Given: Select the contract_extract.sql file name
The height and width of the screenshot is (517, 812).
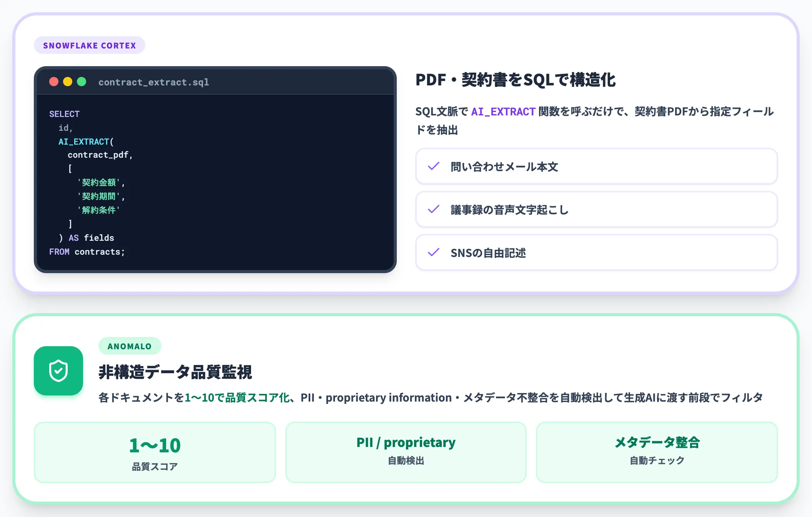Looking at the screenshot, I should [x=154, y=82].
